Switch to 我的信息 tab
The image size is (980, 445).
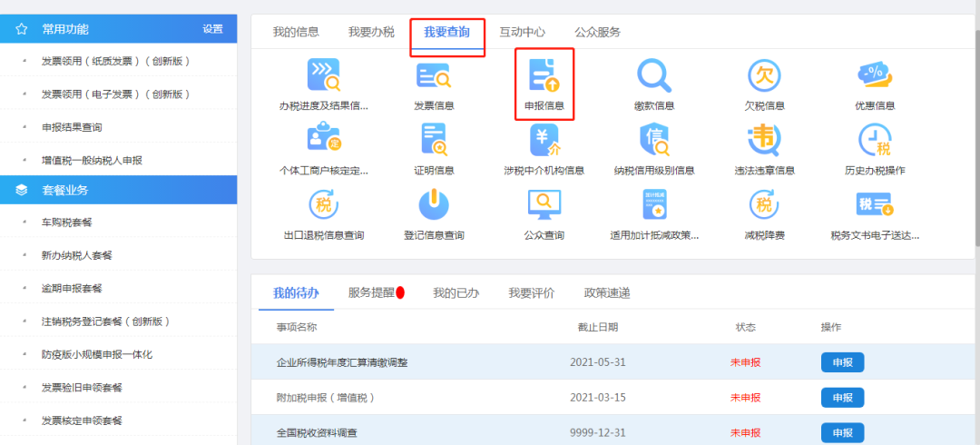(x=296, y=32)
